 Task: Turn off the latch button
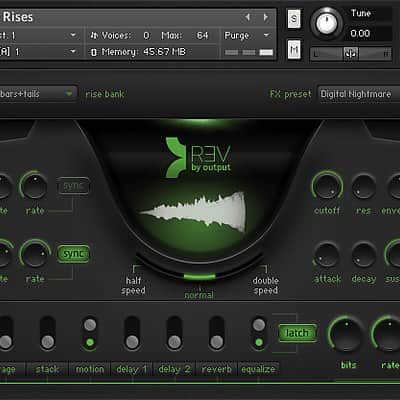(297, 333)
